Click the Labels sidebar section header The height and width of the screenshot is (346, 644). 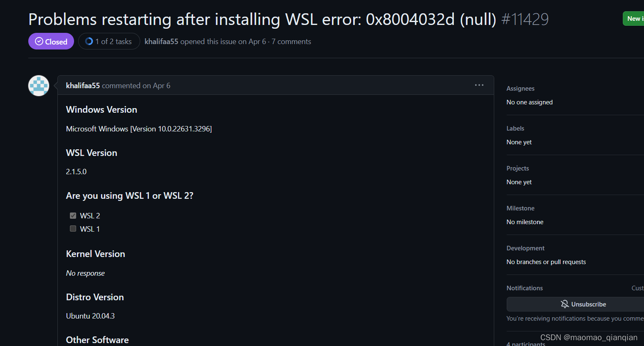point(515,128)
